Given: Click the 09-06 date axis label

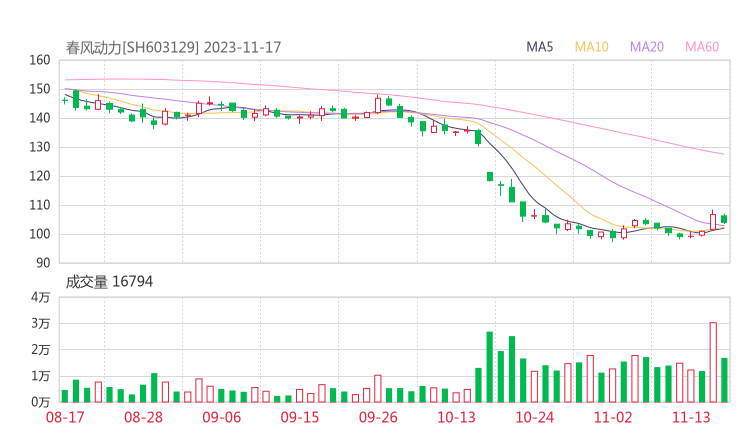Looking at the screenshot, I should [222, 417].
